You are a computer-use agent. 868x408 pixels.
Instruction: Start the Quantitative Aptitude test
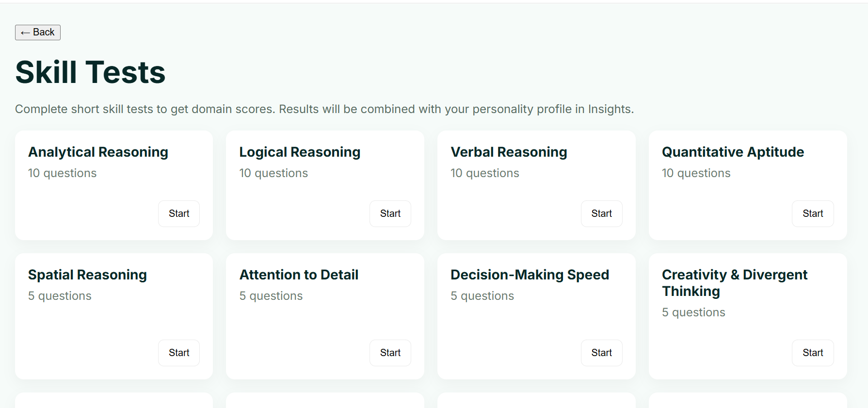812,213
